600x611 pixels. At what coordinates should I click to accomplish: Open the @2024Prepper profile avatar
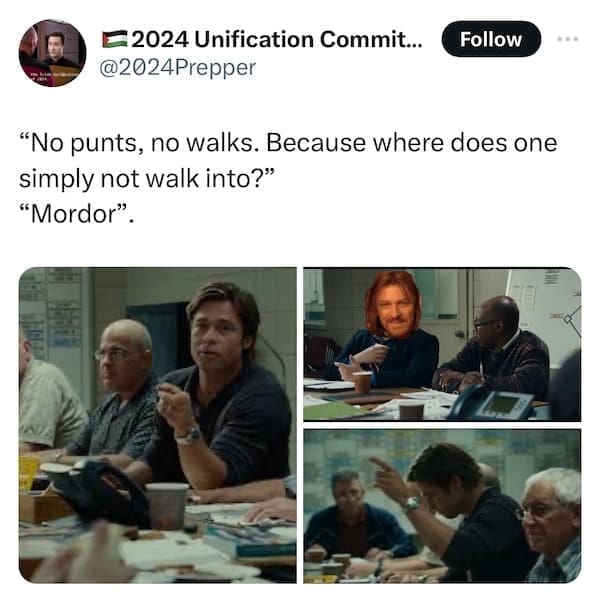[x=52, y=53]
